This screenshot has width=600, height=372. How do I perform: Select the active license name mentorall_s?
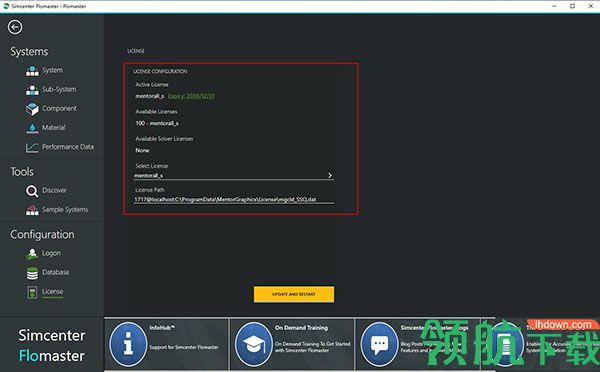pyautogui.click(x=150, y=96)
